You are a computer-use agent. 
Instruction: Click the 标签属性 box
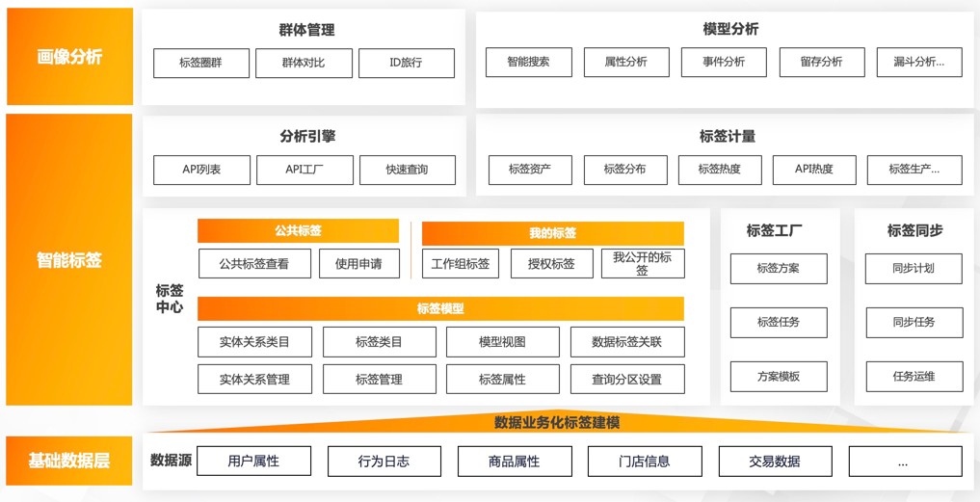(502, 379)
